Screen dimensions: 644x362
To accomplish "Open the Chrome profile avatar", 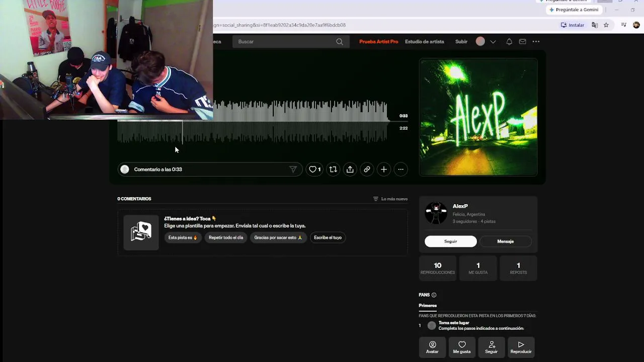I will pos(636,25).
